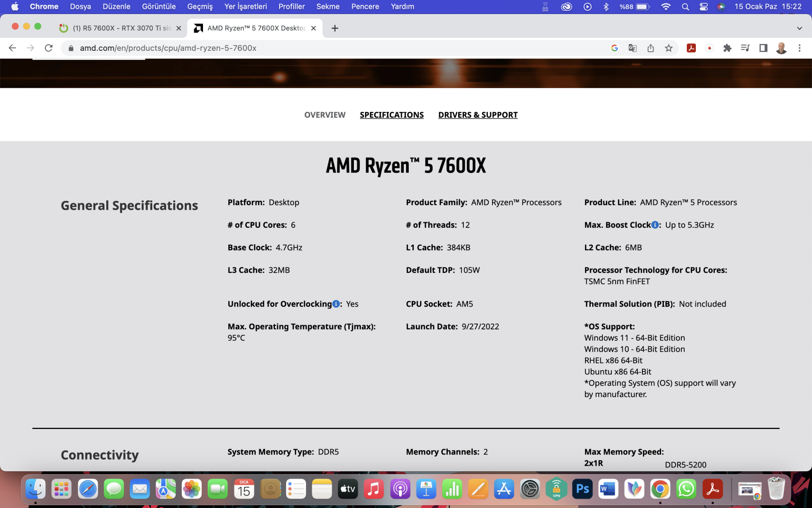Image resolution: width=812 pixels, height=508 pixels.
Task: Open the DRIVERS & SUPPORT link
Action: 478,115
